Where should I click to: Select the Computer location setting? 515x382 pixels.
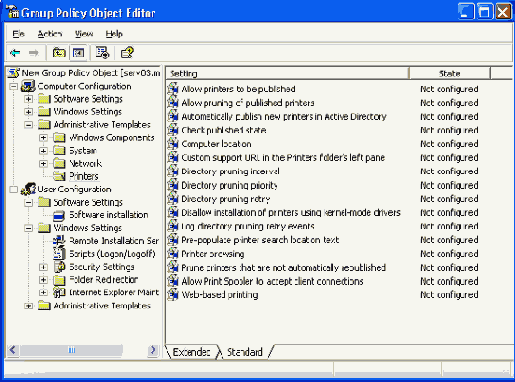(x=216, y=144)
